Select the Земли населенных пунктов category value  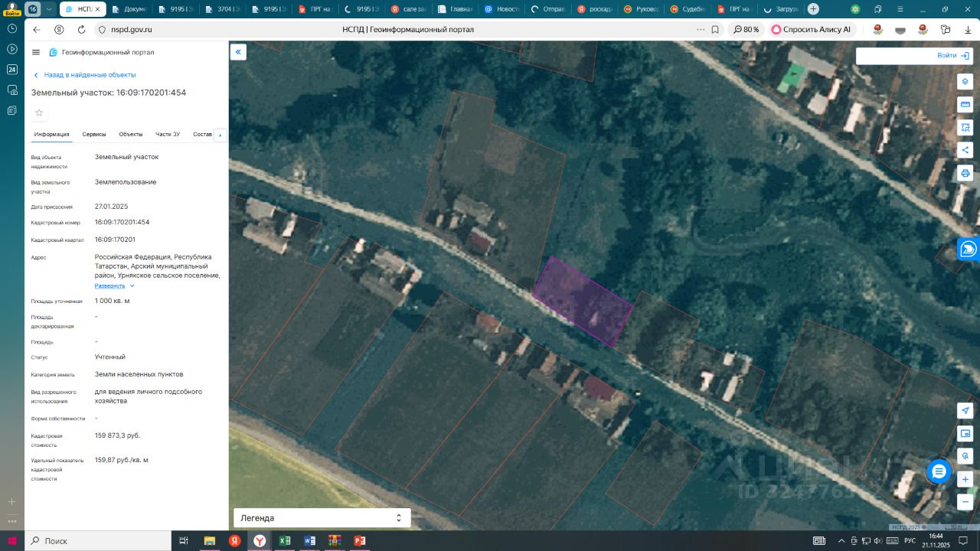139,374
